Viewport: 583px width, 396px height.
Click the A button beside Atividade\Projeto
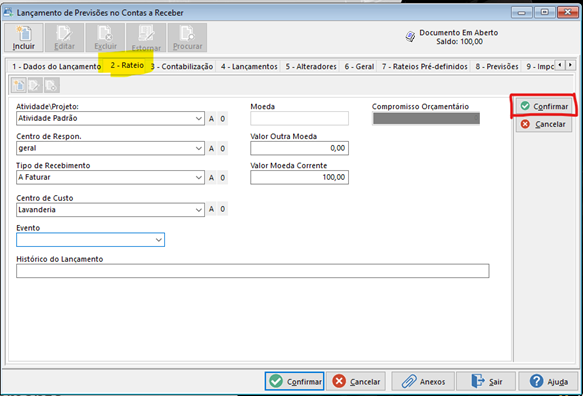coord(211,119)
